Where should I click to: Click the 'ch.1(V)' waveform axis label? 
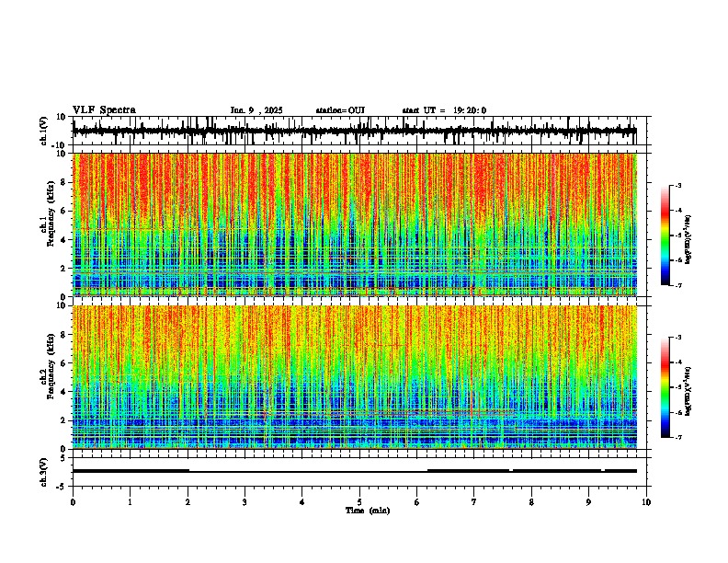44,131
